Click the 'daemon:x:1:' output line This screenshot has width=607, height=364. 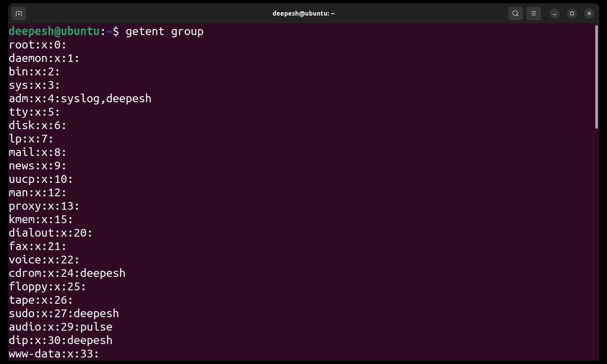click(x=43, y=58)
